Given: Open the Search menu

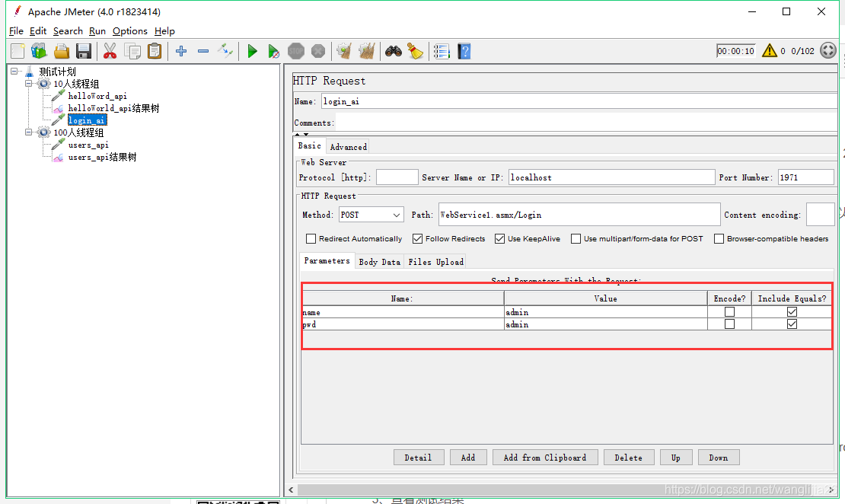Looking at the screenshot, I should (68, 30).
